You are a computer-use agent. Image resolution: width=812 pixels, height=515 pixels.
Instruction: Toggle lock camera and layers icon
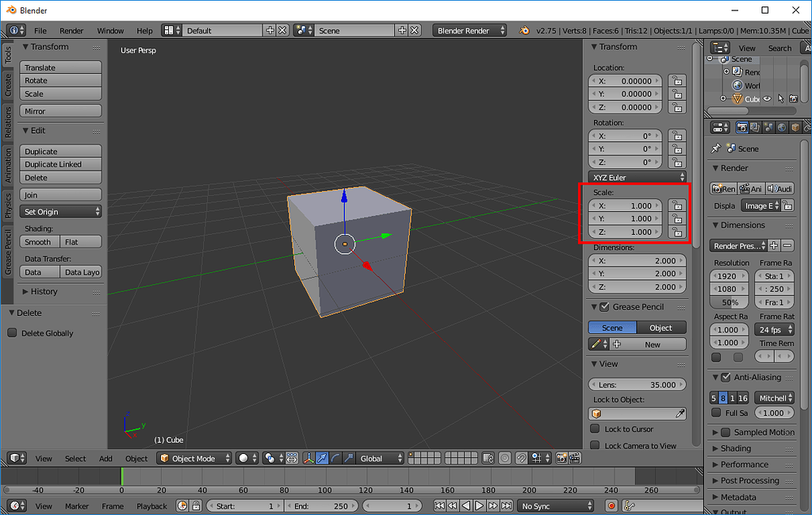[488, 459]
